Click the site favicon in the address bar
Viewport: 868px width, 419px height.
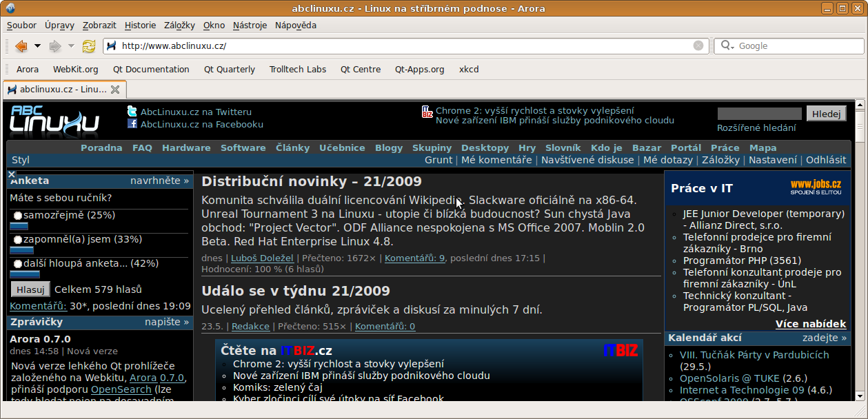(111, 46)
